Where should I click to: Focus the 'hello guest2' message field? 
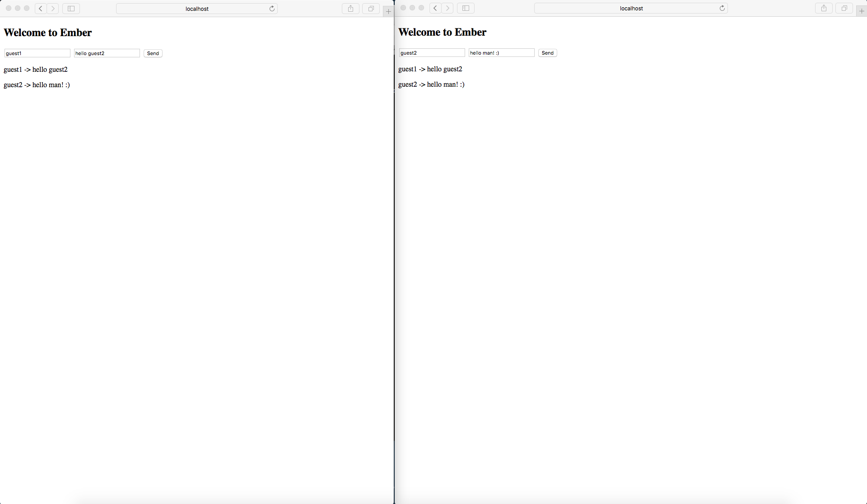(107, 53)
